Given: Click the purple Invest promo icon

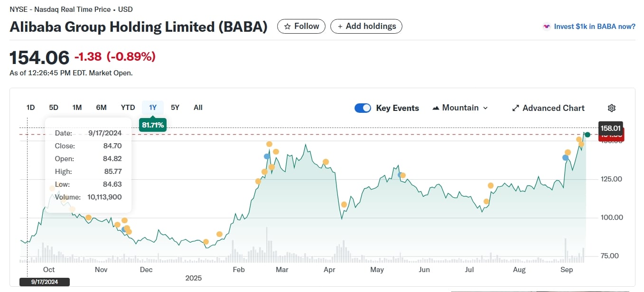Looking at the screenshot, I should pyautogui.click(x=547, y=27).
